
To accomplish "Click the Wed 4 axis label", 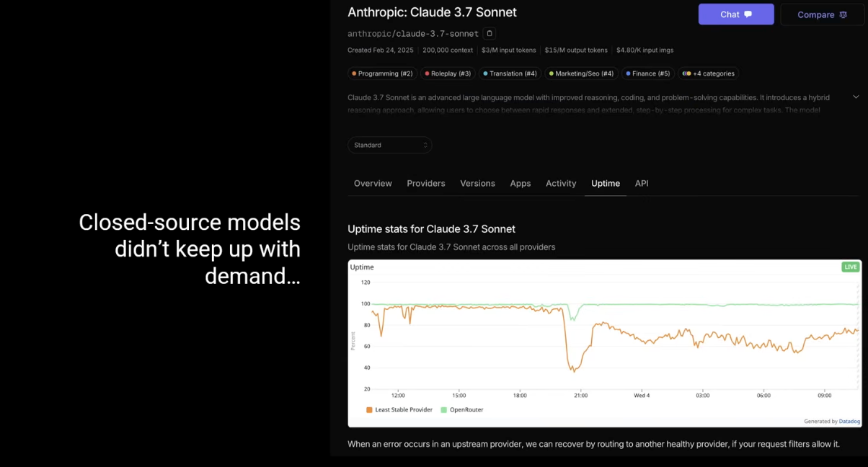I will point(642,395).
